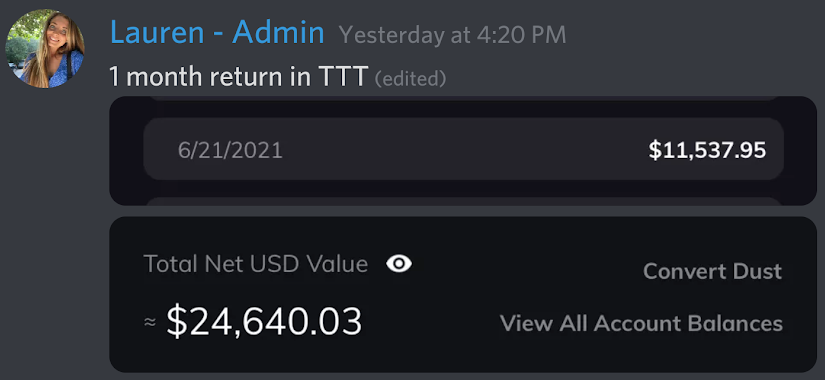Click the approximately-equal symbol before the total
Screen dimensions: 825x380
[150, 322]
